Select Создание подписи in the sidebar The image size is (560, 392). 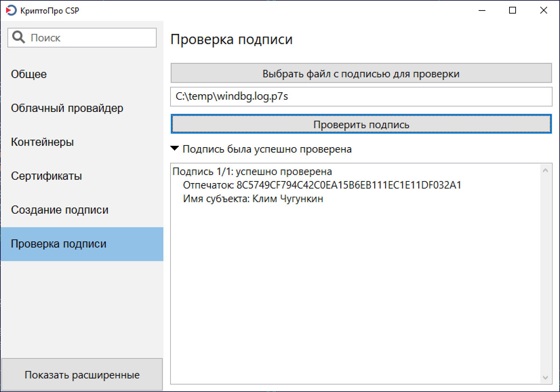(x=60, y=210)
